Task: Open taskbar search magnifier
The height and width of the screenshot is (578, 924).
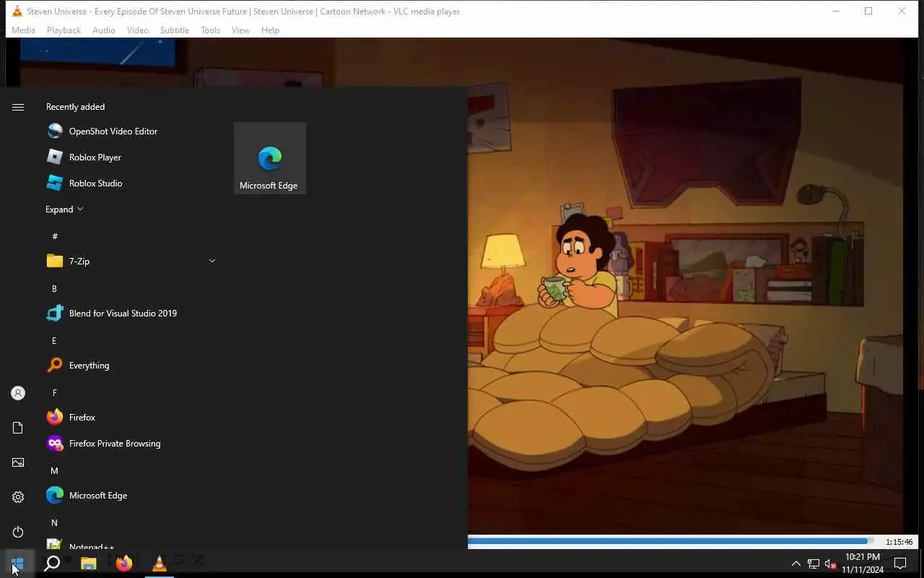Action: tap(52, 564)
